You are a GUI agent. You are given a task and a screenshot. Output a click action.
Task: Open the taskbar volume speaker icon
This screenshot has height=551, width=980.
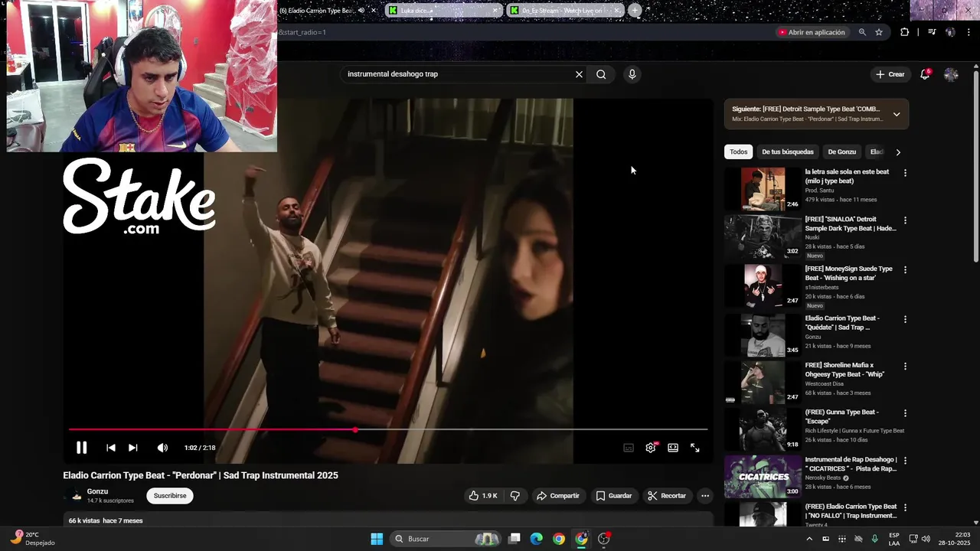click(x=926, y=539)
